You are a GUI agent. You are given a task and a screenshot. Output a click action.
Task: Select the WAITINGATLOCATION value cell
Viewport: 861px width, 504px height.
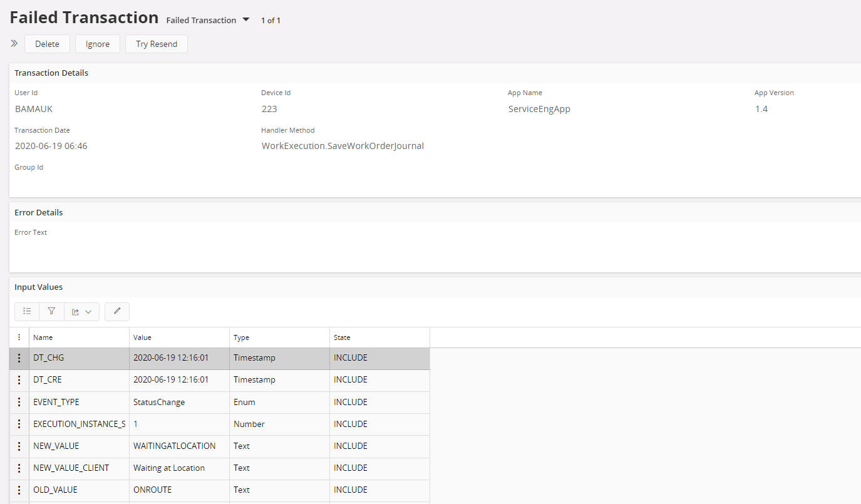coord(174,446)
